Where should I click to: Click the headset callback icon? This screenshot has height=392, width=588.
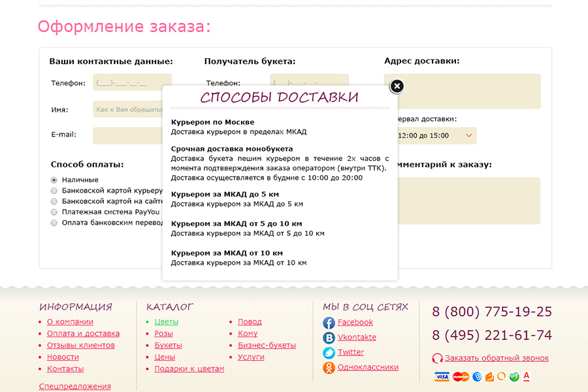438,358
